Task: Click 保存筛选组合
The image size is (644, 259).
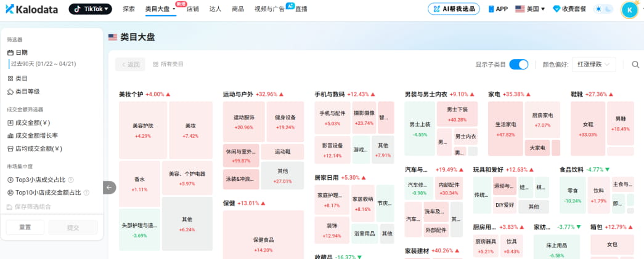Action: (x=29, y=207)
